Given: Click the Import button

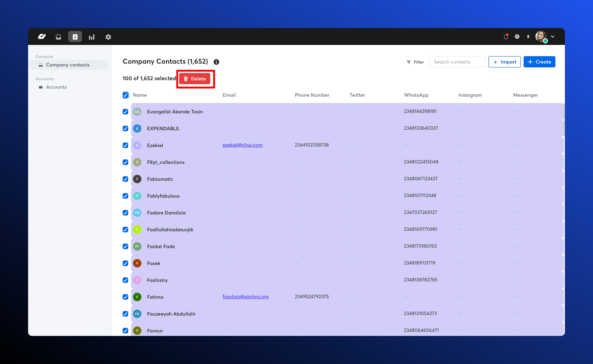Looking at the screenshot, I should [504, 62].
